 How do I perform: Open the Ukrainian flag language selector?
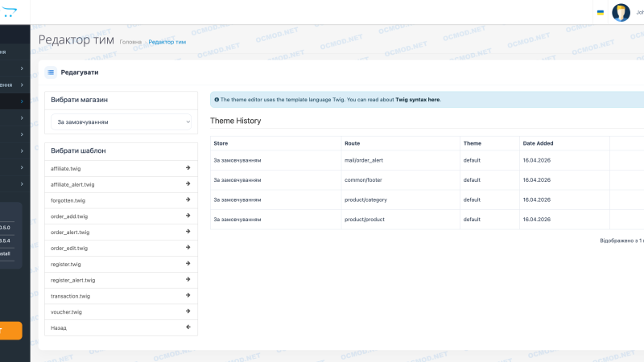click(600, 13)
